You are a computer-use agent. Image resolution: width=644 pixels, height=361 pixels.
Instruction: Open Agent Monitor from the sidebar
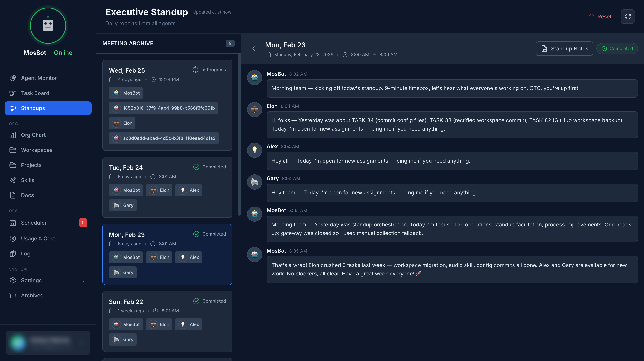pyautogui.click(x=39, y=78)
